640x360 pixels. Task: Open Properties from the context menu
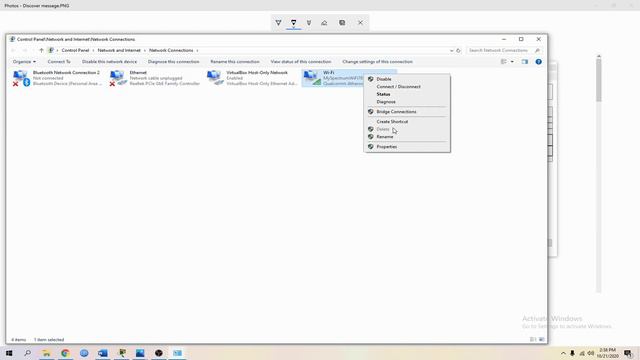tap(387, 147)
